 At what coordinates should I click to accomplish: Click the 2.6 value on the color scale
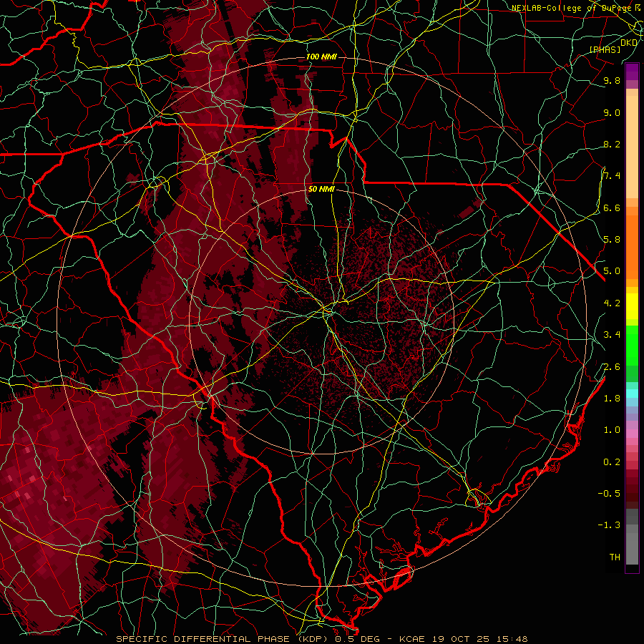612,367
